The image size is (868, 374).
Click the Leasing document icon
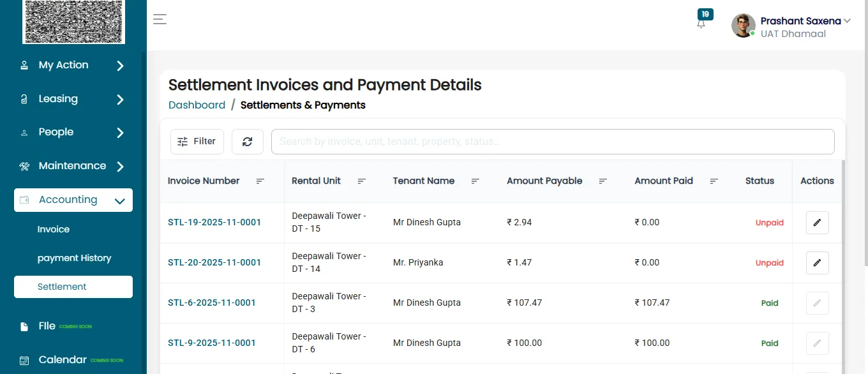pos(24,99)
